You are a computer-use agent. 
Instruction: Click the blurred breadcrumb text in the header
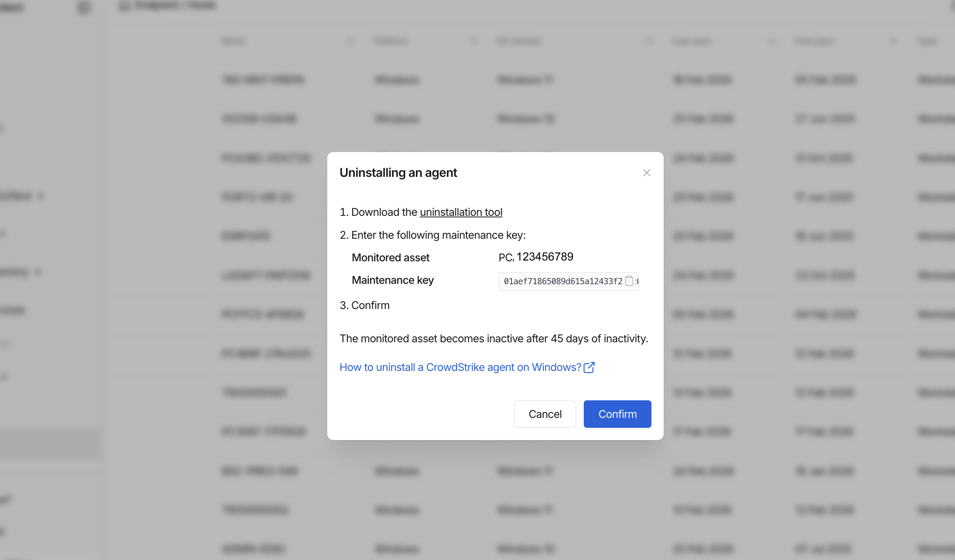pyautogui.click(x=175, y=6)
